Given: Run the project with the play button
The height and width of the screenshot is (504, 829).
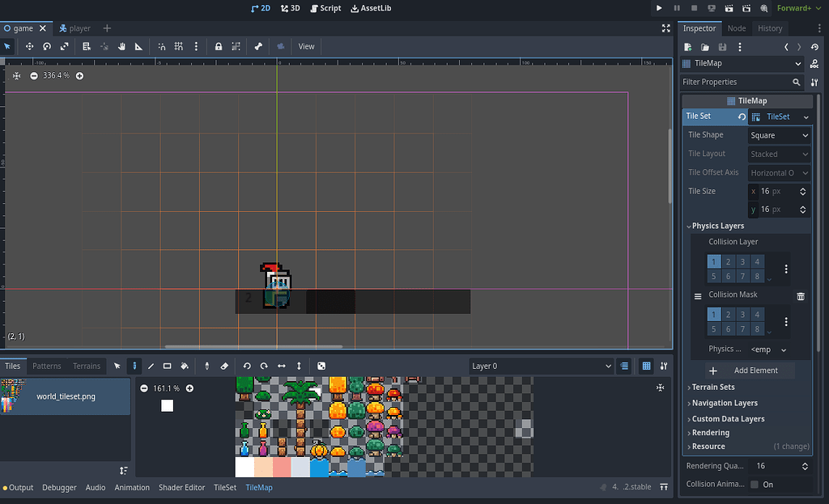Looking at the screenshot, I should [659, 8].
